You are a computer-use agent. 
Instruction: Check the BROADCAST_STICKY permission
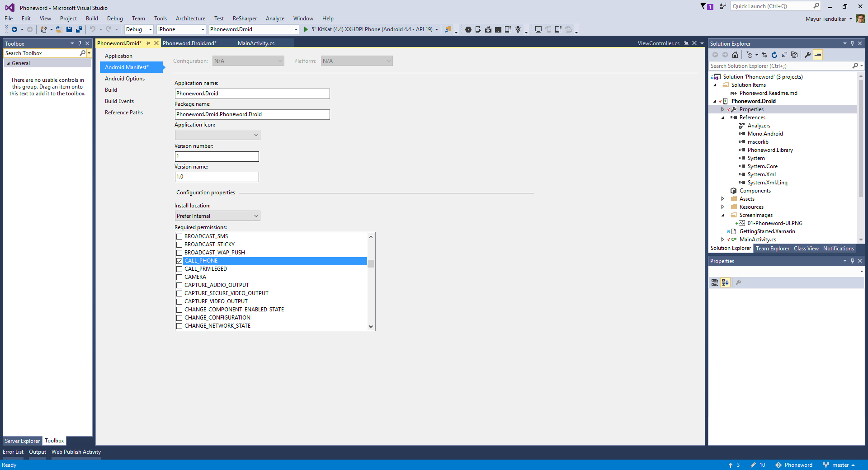179,244
